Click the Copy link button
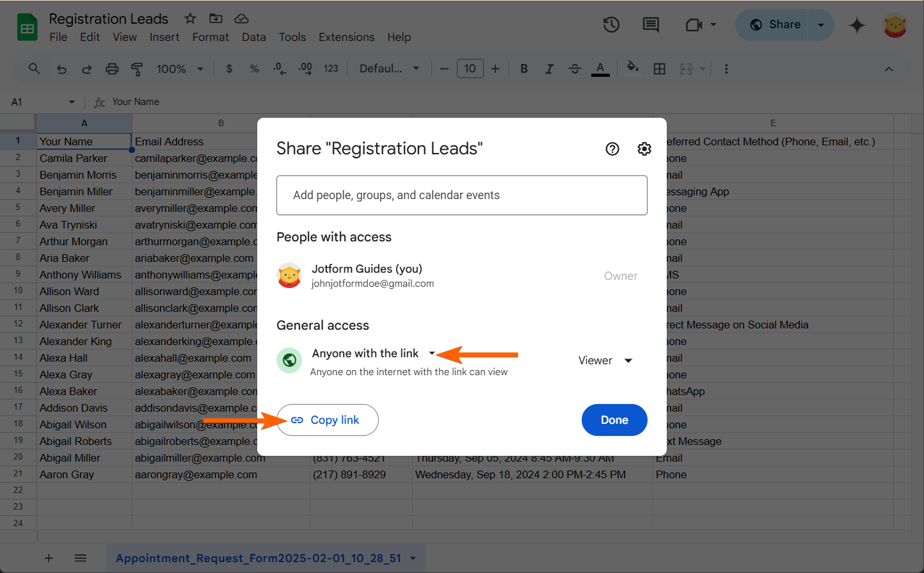 click(328, 420)
